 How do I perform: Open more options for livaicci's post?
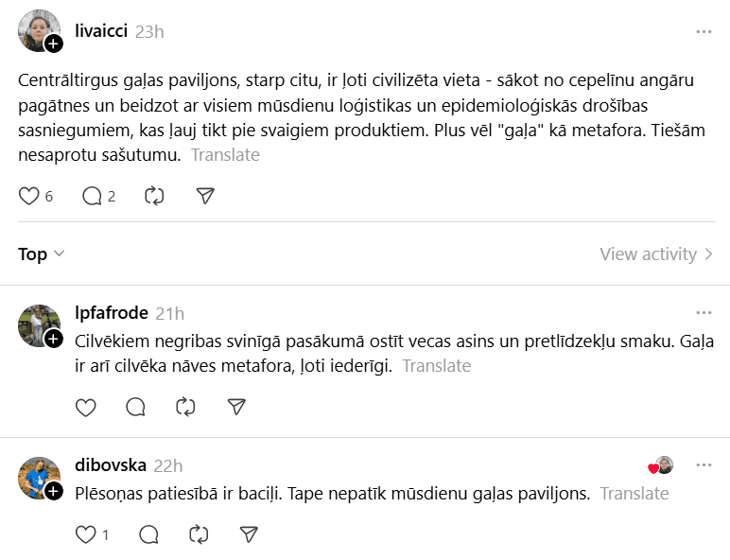pos(704,31)
